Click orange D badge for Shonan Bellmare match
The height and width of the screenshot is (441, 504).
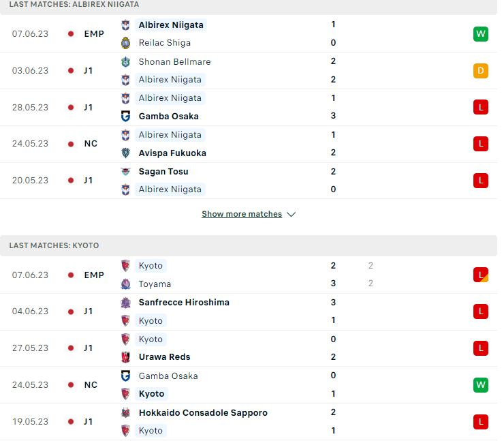481,71
